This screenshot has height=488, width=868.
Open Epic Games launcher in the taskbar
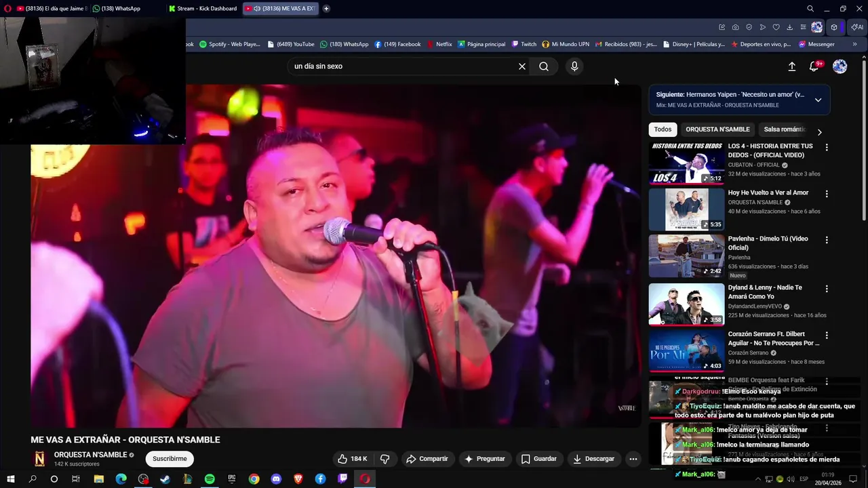click(231, 479)
